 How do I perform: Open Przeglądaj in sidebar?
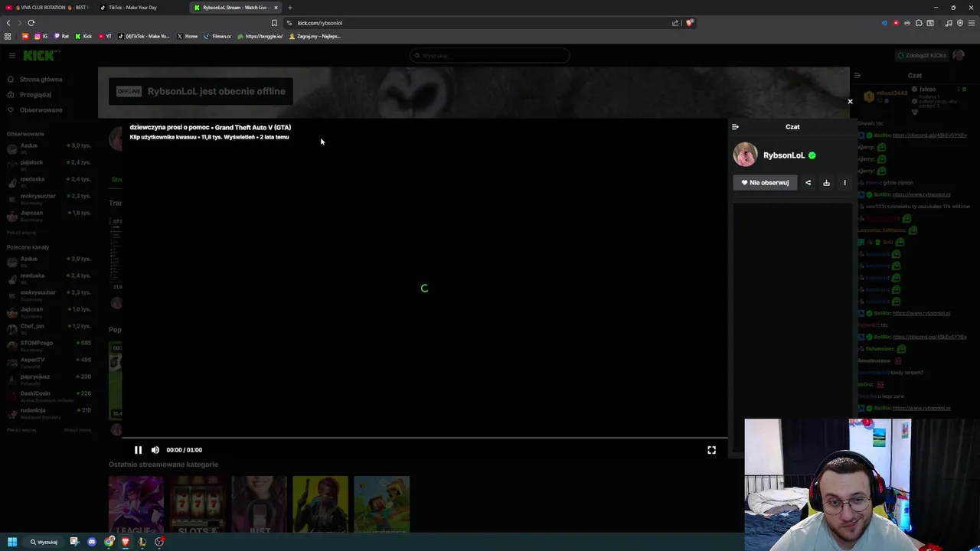(x=35, y=95)
